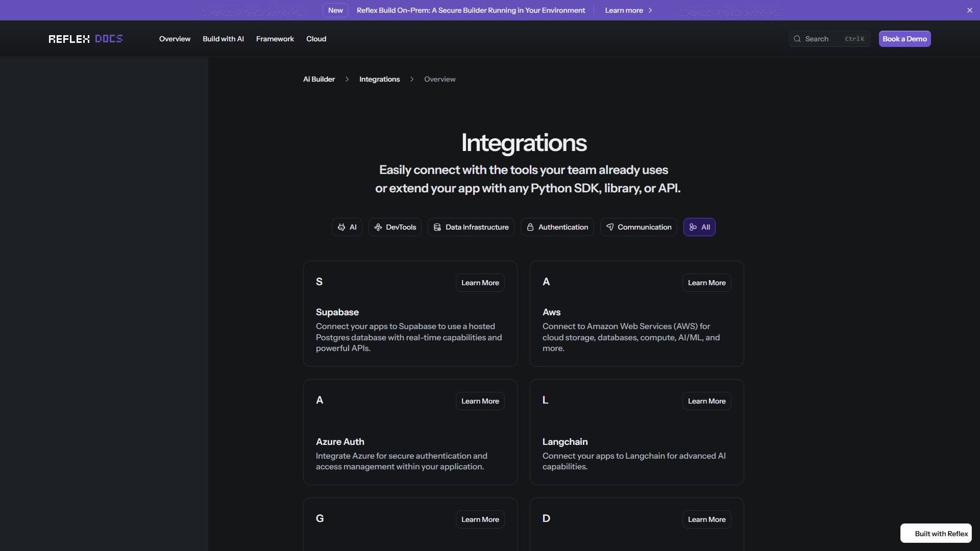Click the Langchain card title

point(565,442)
